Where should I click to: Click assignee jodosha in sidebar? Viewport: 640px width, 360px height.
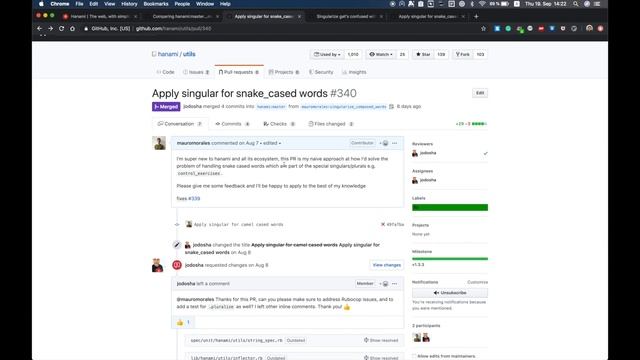point(428,180)
